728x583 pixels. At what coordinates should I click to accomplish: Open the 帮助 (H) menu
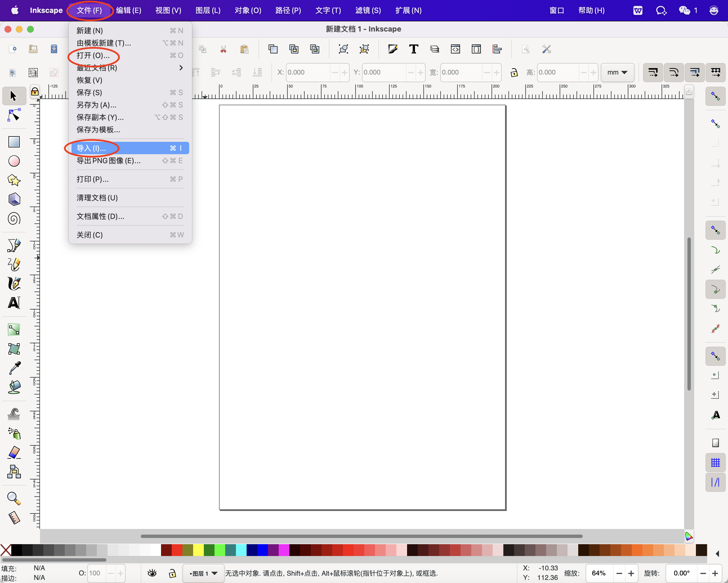[591, 10]
